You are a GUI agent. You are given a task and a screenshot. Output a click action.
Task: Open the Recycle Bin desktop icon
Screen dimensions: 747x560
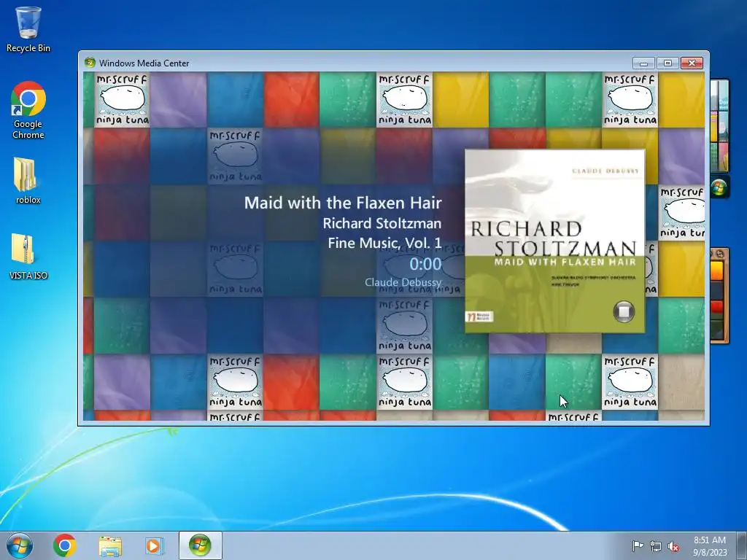point(28,29)
